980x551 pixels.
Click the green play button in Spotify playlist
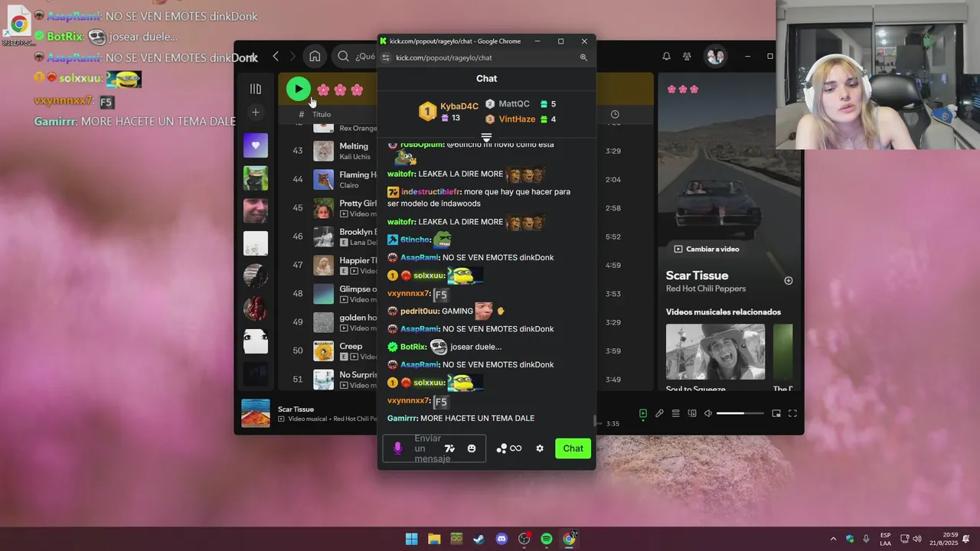(x=298, y=89)
